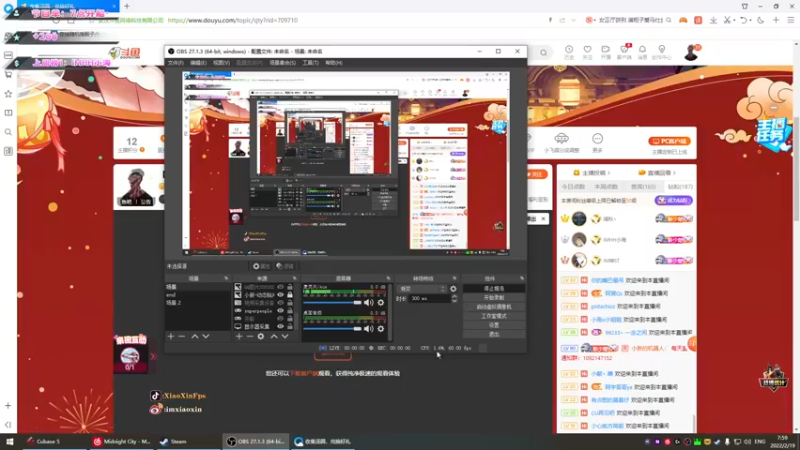Remove the selected source with the minus icon

point(249,336)
